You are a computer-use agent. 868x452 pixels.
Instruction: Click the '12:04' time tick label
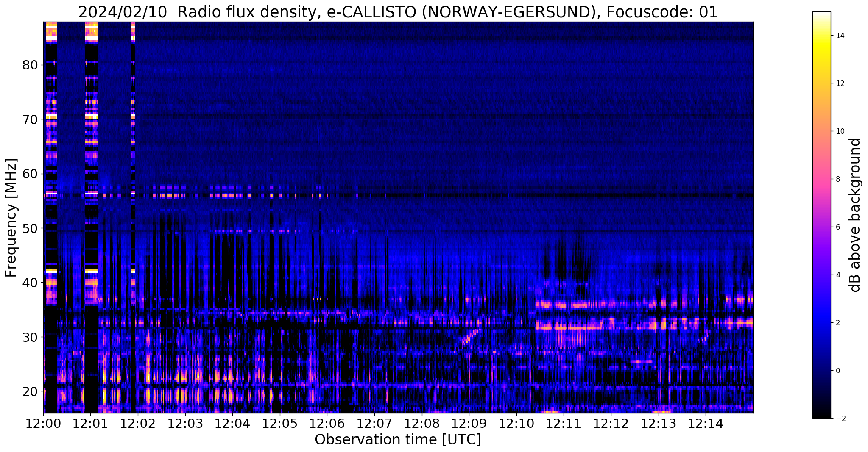pos(232,424)
